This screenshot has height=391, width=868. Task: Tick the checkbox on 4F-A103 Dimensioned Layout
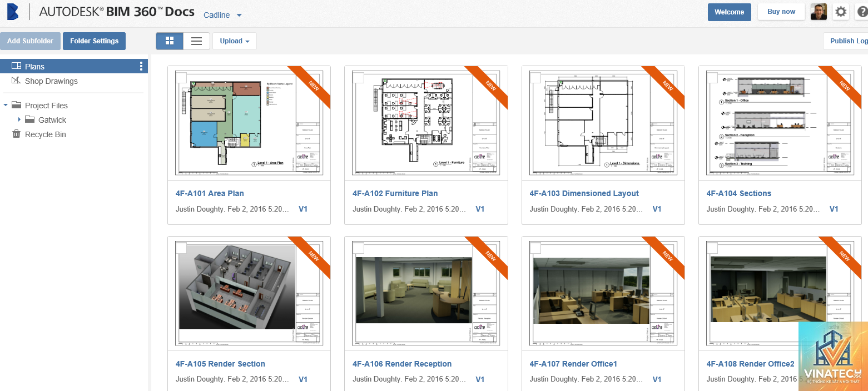pos(535,77)
